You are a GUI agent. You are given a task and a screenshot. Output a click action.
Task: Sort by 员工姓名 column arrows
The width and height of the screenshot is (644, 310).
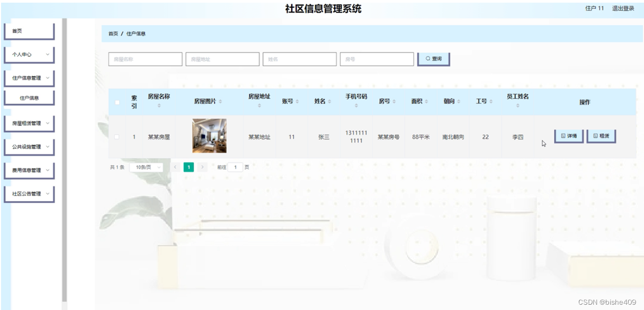[x=518, y=107]
